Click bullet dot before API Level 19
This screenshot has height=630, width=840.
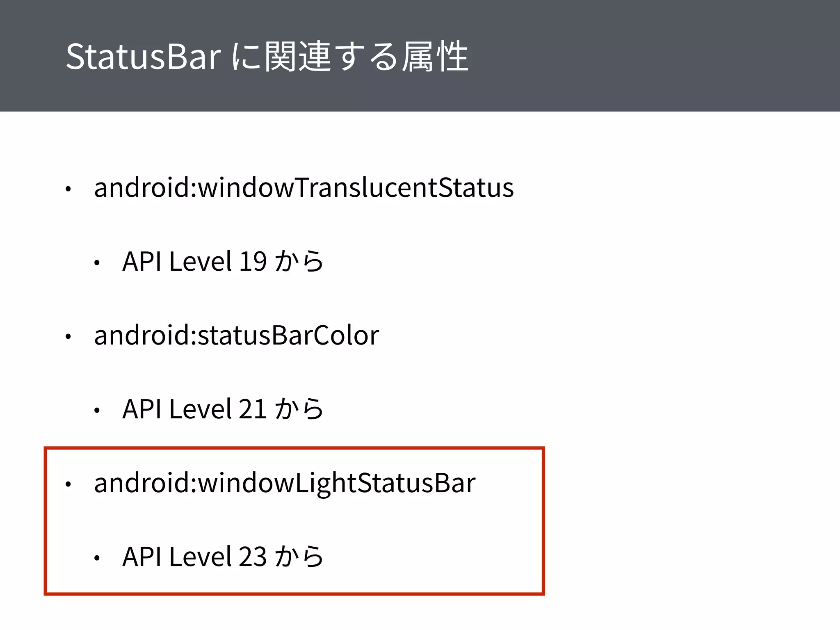[x=96, y=263]
